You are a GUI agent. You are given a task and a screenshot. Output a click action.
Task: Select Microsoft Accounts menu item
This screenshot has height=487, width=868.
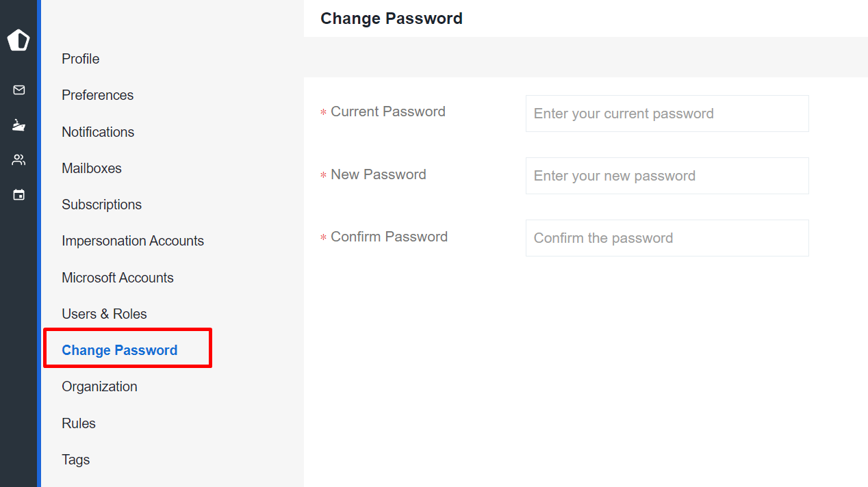coord(118,278)
